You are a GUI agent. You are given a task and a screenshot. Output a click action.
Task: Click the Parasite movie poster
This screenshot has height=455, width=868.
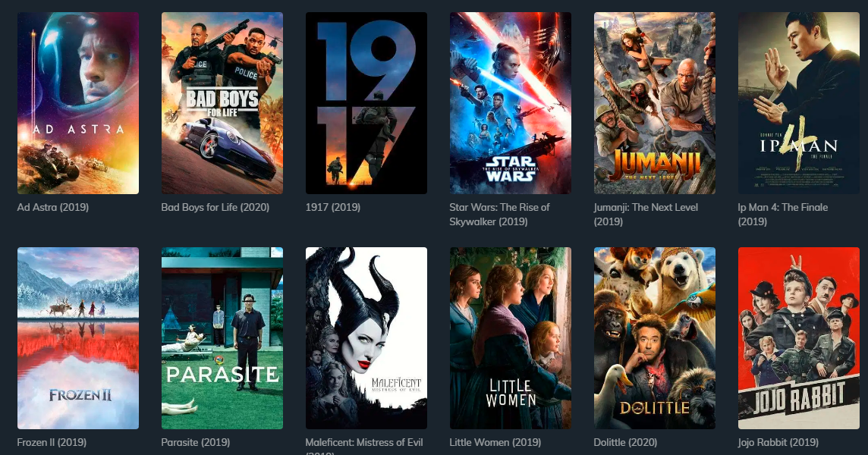222,338
